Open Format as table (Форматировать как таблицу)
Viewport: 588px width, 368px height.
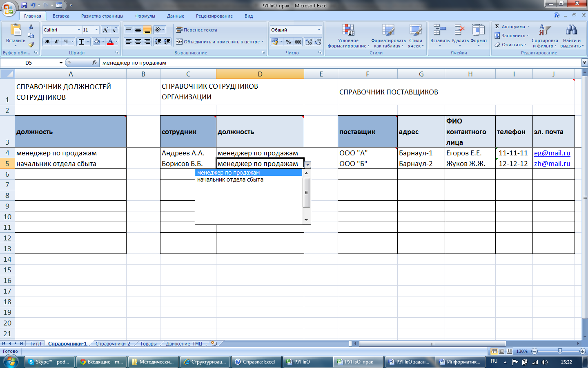[x=388, y=36]
